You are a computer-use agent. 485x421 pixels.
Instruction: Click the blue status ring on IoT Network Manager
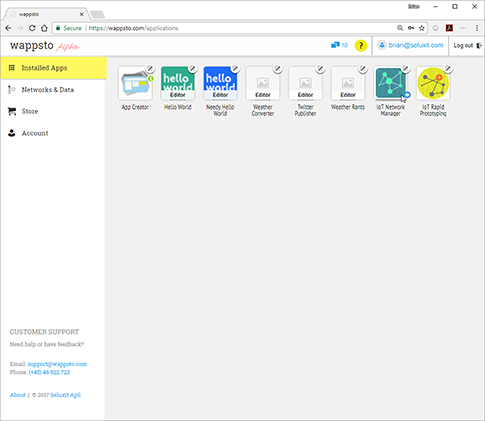click(407, 95)
